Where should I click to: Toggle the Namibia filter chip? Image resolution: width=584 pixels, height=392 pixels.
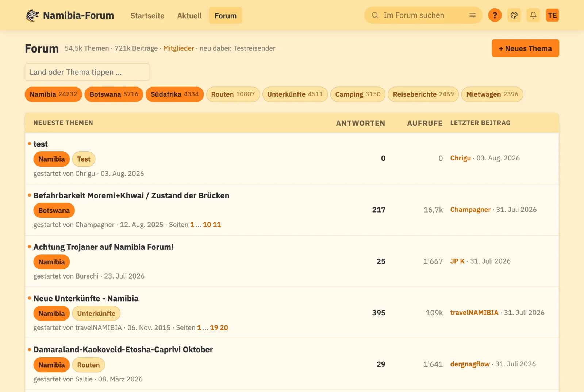(x=53, y=94)
